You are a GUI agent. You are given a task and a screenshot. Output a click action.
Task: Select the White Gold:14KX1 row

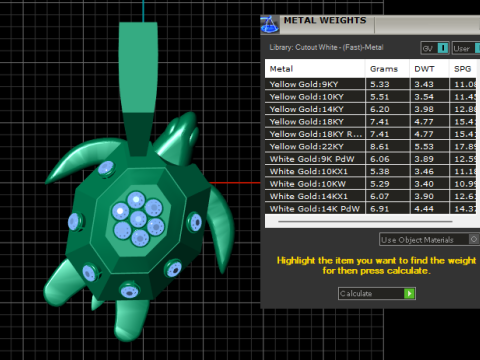[371, 196]
